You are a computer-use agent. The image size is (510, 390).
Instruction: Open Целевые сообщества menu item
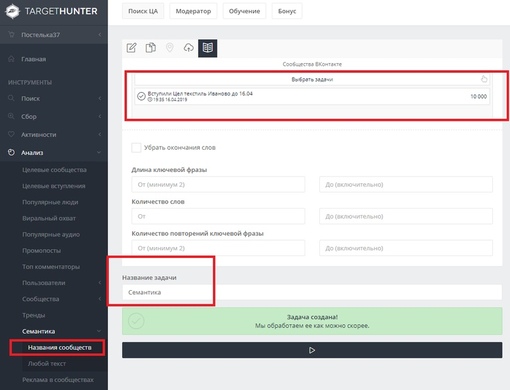pyautogui.click(x=54, y=170)
